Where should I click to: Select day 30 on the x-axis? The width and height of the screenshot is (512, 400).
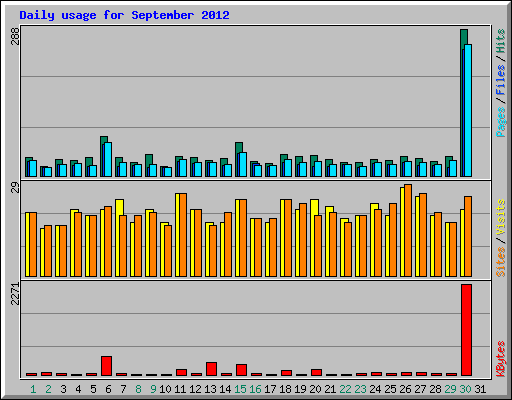[465, 389]
